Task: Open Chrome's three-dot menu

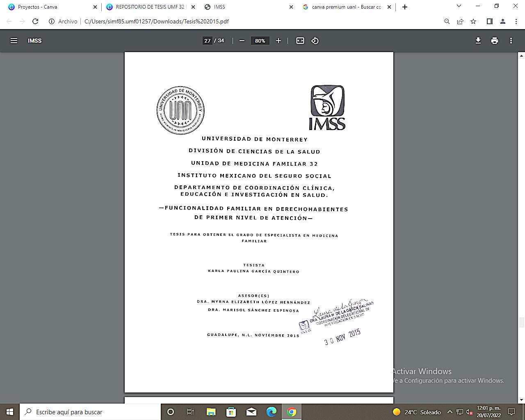Action: click(x=516, y=21)
